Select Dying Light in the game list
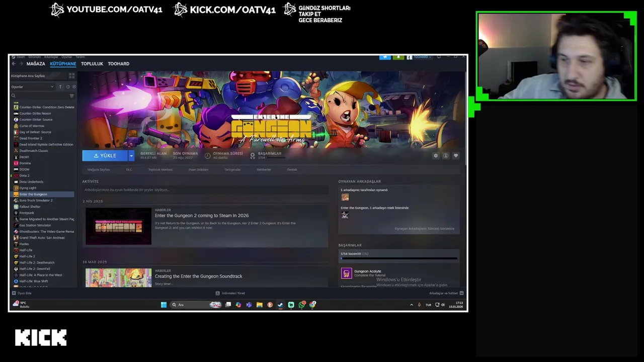The image size is (644, 362). tap(28, 188)
